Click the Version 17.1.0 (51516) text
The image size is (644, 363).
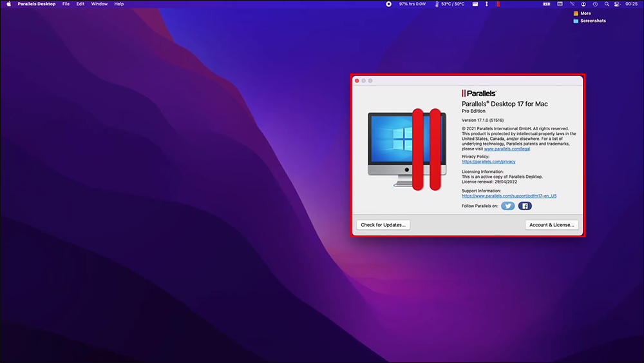(482, 120)
